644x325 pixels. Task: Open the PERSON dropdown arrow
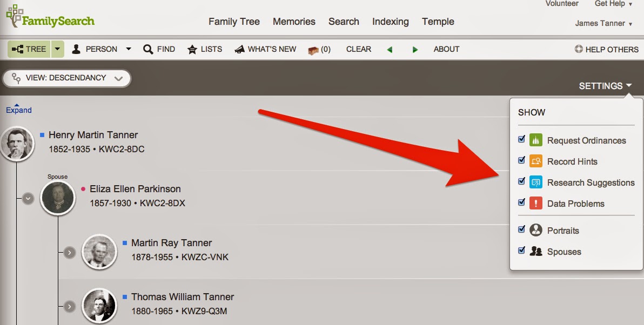(128, 49)
